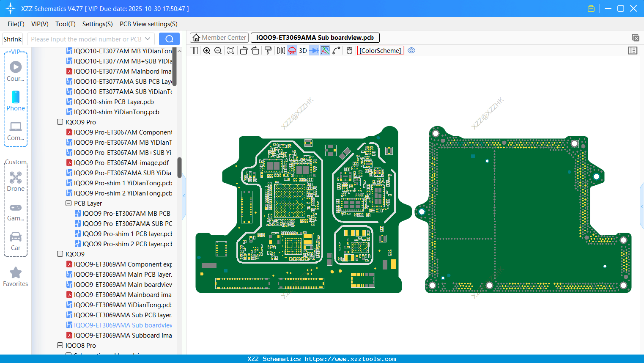
Task: Click the zoom in magnifier icon
Action: pos(207,51)
